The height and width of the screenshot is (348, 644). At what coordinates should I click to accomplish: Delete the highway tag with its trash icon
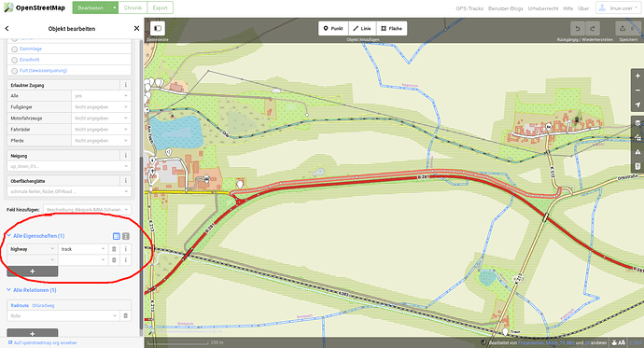coord(114,249)
